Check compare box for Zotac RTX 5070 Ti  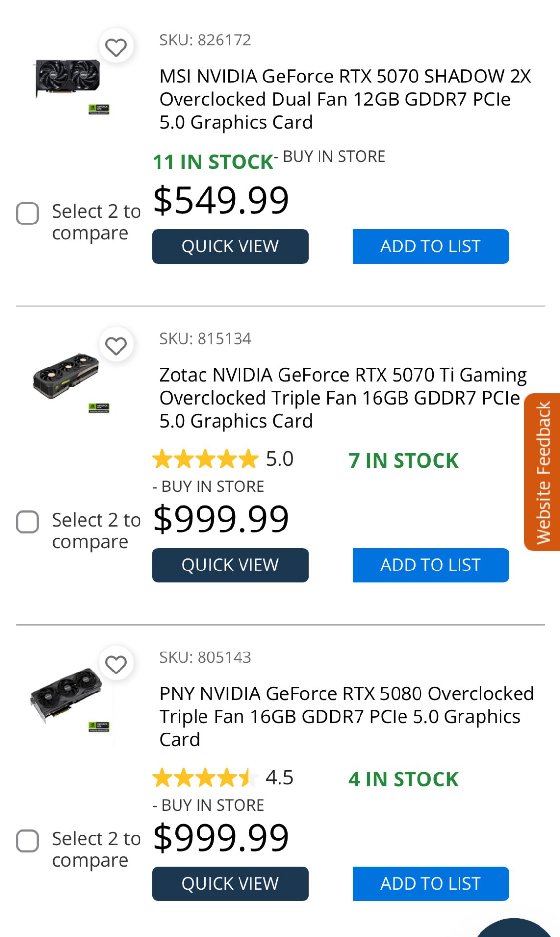click(27, 522)
